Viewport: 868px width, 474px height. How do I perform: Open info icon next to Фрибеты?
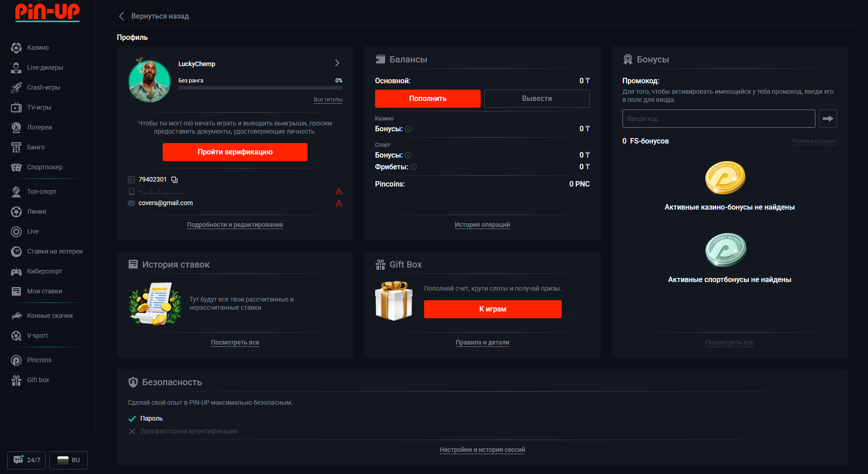coord(414,167)
